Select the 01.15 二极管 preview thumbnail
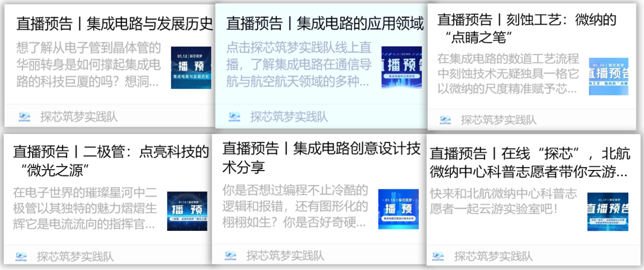The width and height of the screenshot is (644, 270). 187,211
